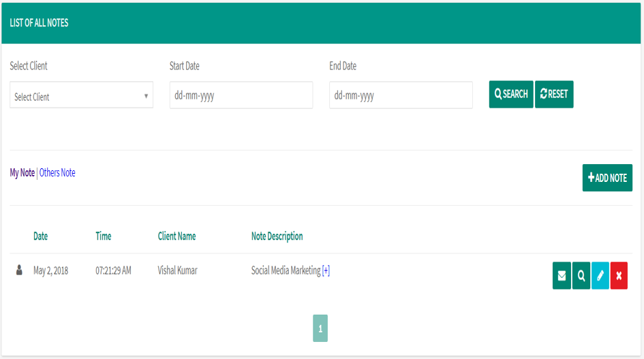Open the Select Client dropdown

(81, 95)
